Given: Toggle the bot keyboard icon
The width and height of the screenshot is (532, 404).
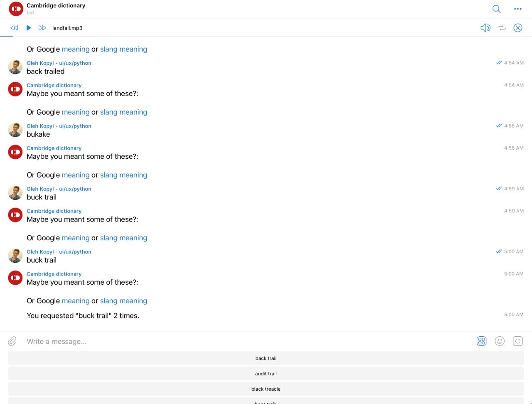Looking at the screenshot, I should click(x=481, y=341).
